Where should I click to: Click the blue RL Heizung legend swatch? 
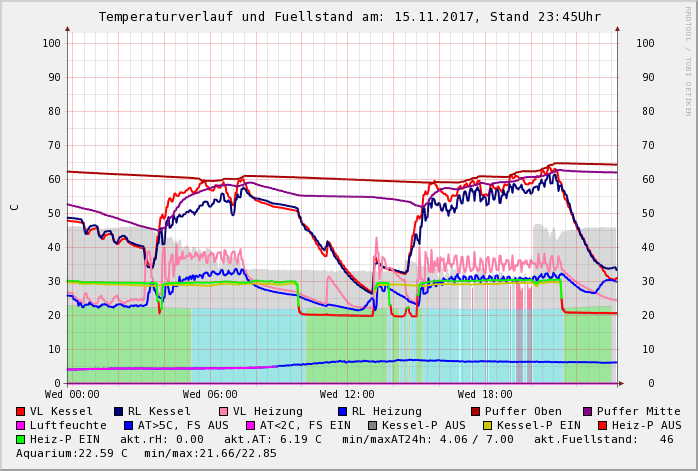click(x=341, y=411)
